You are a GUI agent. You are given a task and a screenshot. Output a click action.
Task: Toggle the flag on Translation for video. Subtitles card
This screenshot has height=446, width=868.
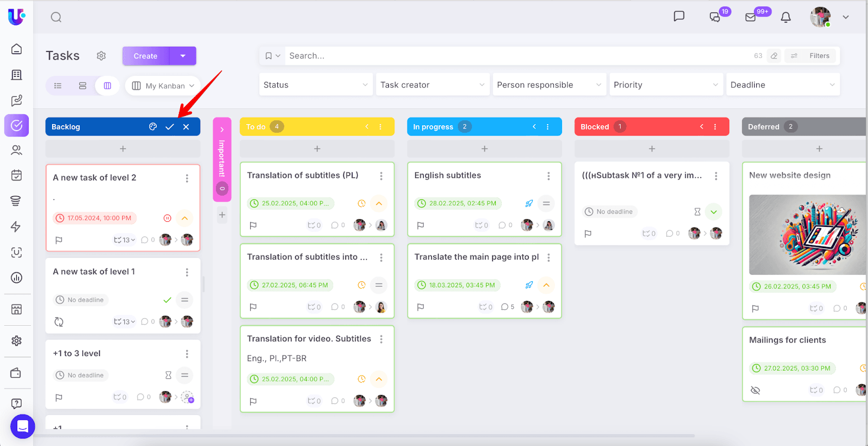point(253,402)
